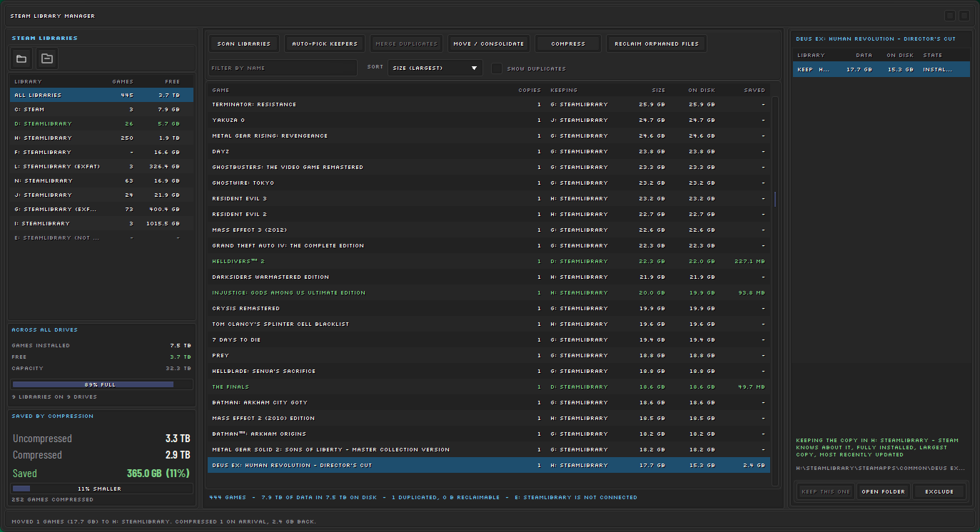
Task: Click the State column header in details panel
Action: (x=932, y=55)
